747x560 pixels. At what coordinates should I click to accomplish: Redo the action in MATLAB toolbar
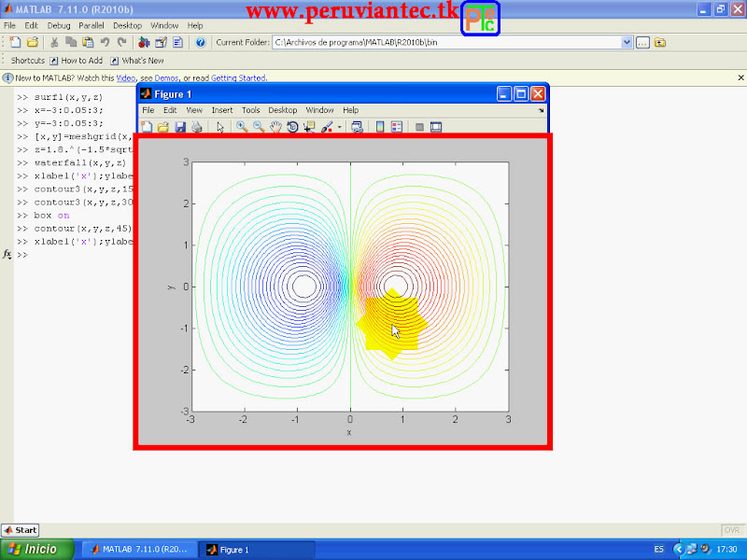pos(122,42)
